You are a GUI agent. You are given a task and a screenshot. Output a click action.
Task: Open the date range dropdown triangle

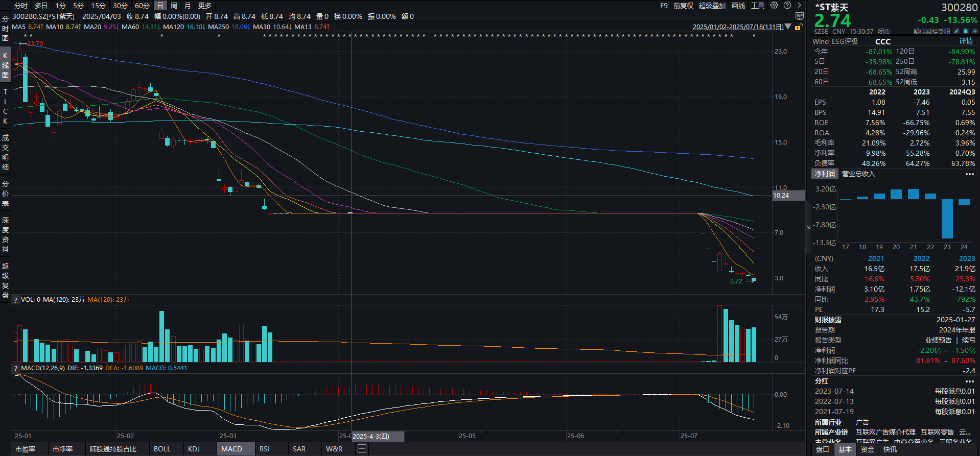tap(788, 27)
